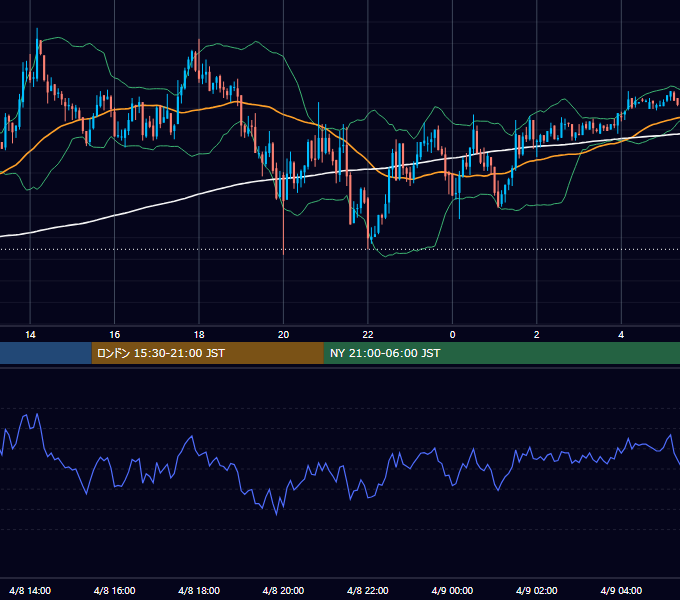Click the upper chart time label 16
This screenshot has height=600, width=680.
pos(114,335)
